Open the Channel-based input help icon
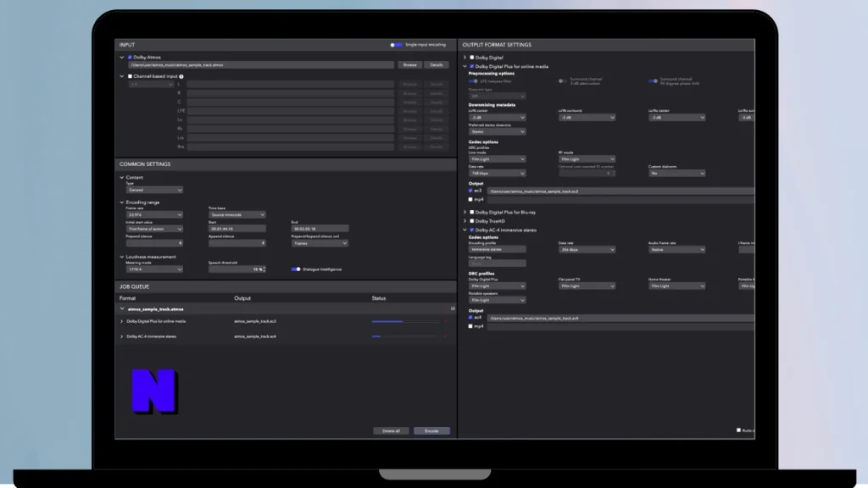 (x=181, y=76)
